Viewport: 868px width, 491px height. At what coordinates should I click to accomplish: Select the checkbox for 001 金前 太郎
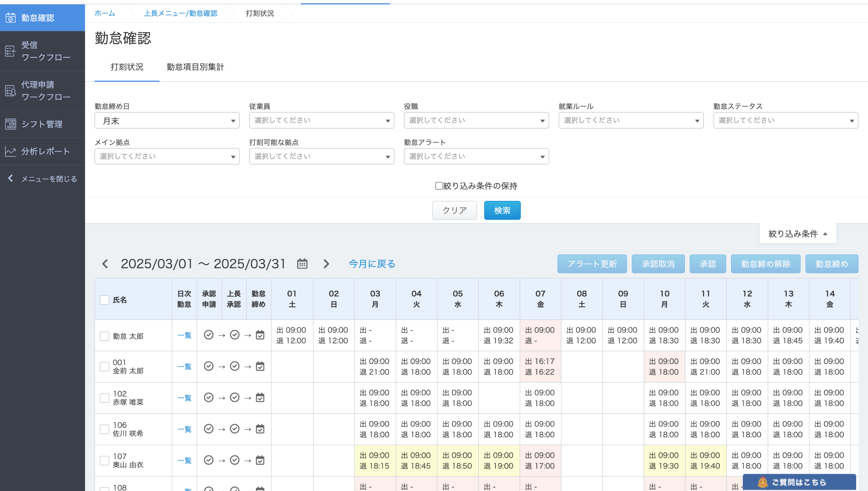click(104, 366)
